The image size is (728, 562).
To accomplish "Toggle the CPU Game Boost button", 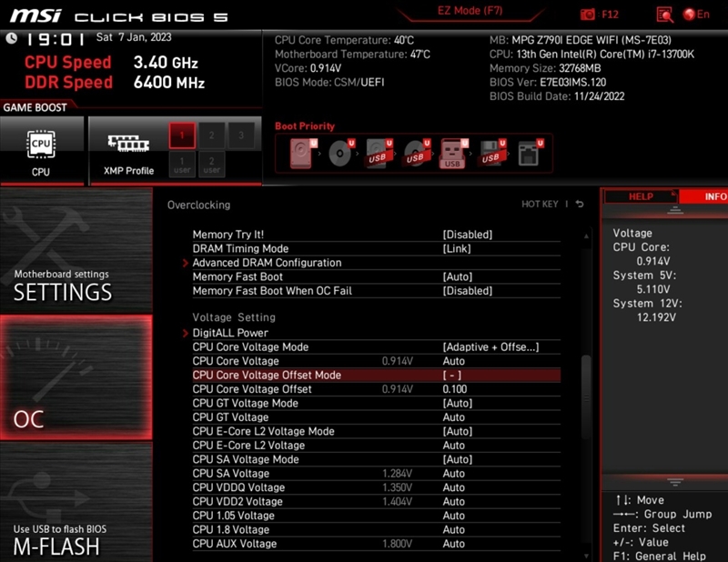I will [x=41, y=151].
